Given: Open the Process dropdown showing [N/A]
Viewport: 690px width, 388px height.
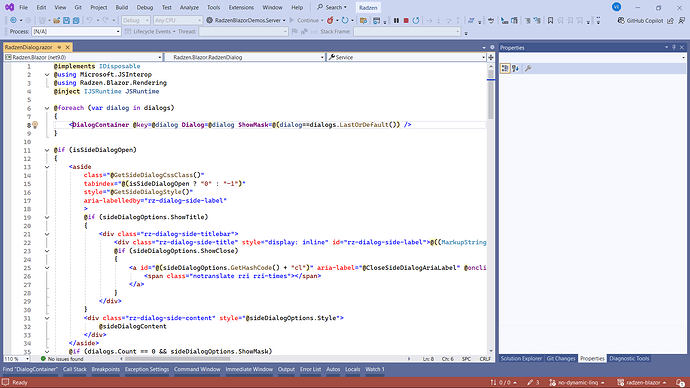Looking at the screenshot, I should tap(76, 32).
